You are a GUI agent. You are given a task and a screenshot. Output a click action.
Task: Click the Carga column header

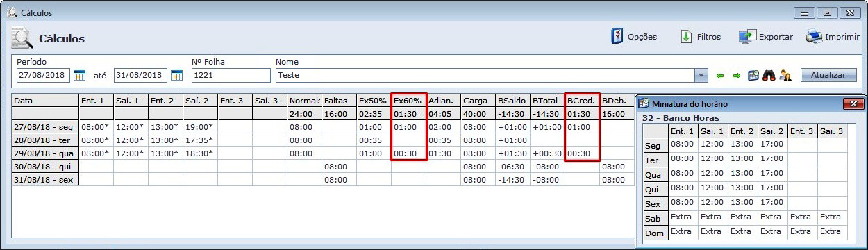(478, 101)
